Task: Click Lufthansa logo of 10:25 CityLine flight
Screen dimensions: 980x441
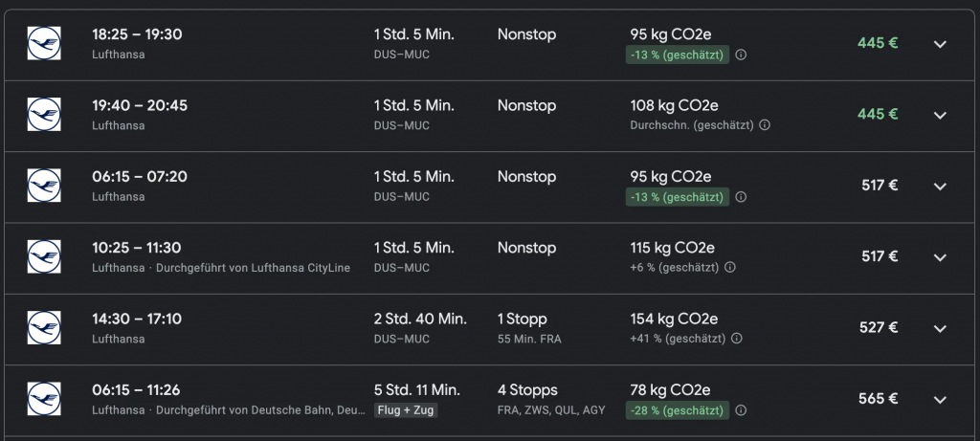Action: [x=44, y=256]
